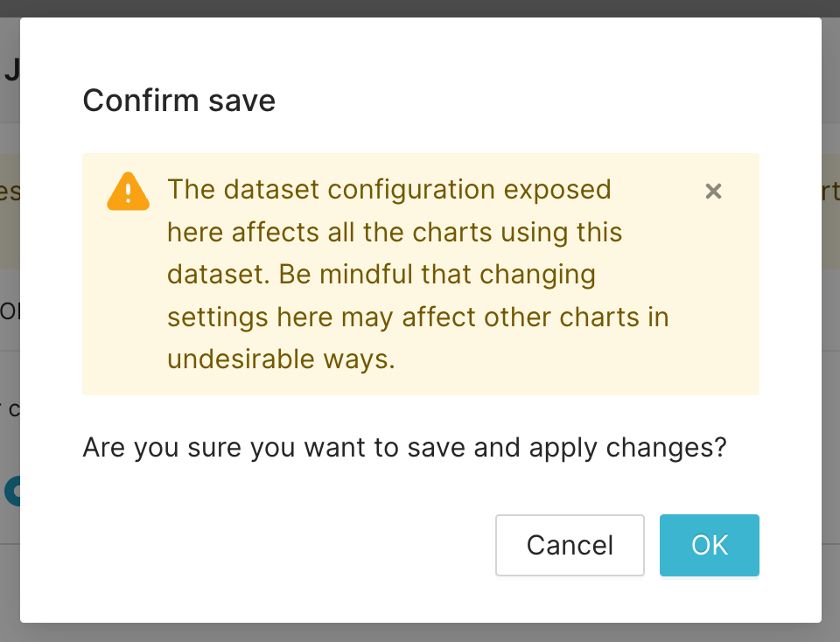
Task: Click the yellow warning message banner
Action: (x=420, y=274)
